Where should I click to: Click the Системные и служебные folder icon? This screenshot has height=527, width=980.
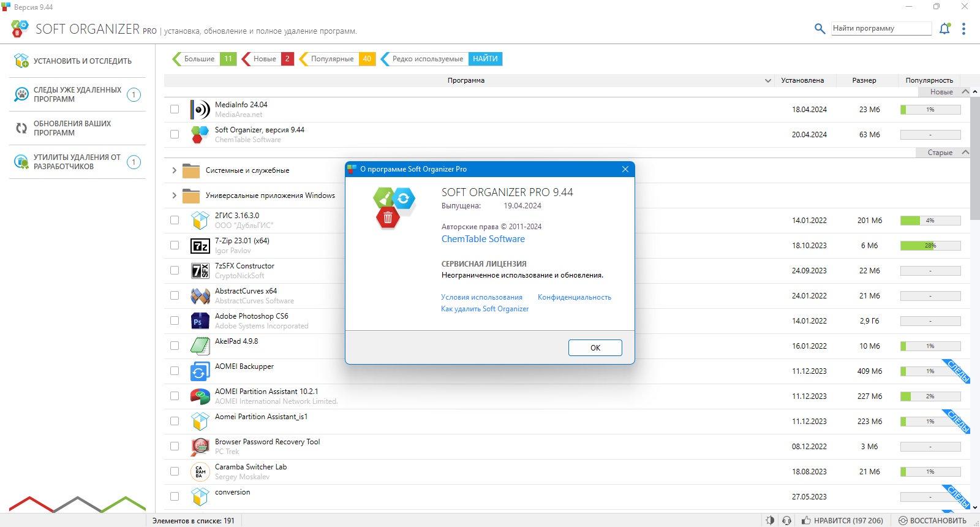coord(191,170)
